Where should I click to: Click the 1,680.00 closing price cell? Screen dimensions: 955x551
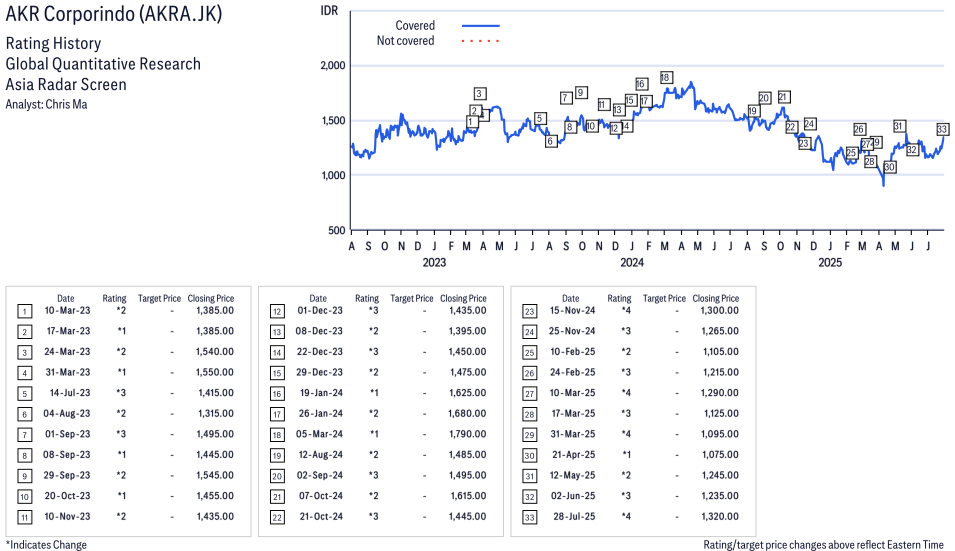(467, 413)
